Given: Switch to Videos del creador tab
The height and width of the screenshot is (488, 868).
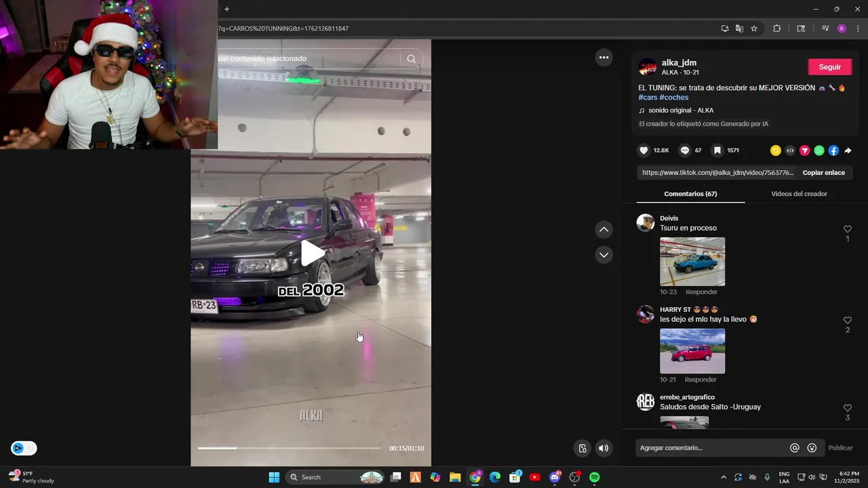Looking at the screenshot, I should point(799,194).
